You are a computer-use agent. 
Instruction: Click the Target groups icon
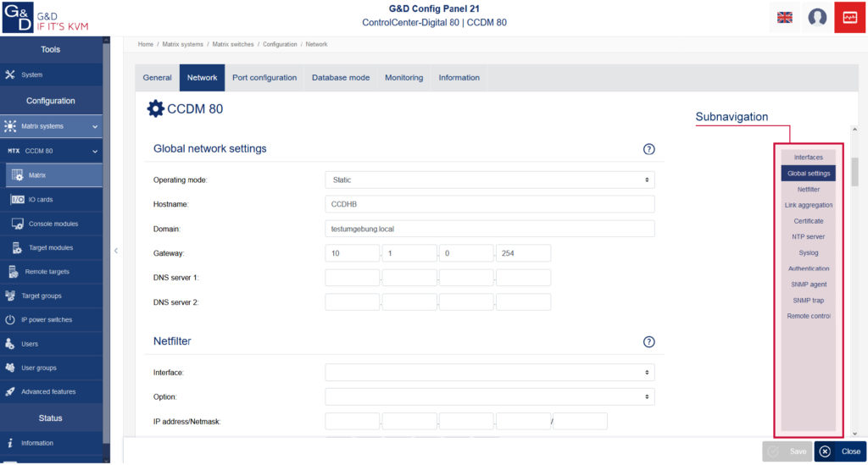(10, 296)
